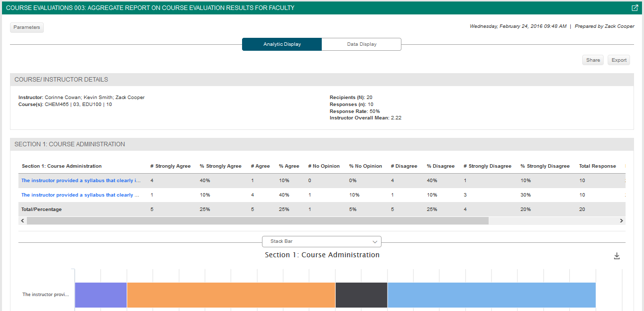Click the '% Strongly Disagree' column header

click(x=545, y=166)
